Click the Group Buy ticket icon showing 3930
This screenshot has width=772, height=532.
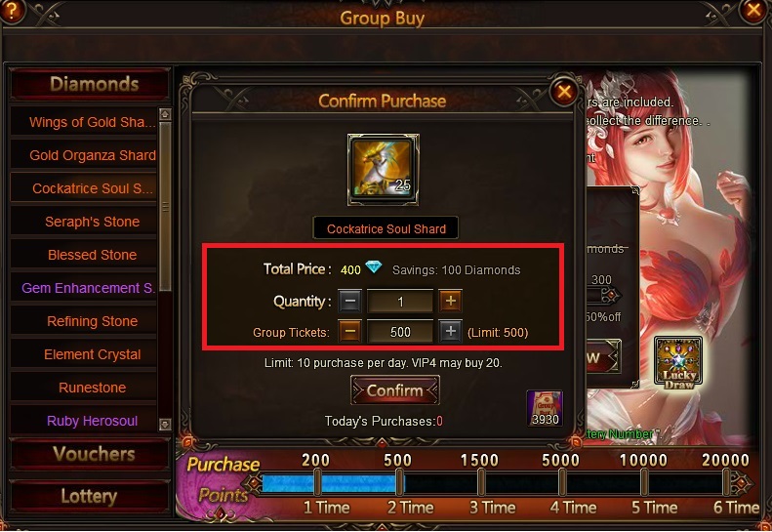click(x=545, y=408)
